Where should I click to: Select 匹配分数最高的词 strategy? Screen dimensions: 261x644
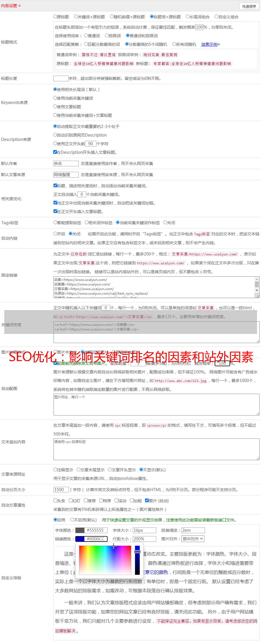point(86,44)
